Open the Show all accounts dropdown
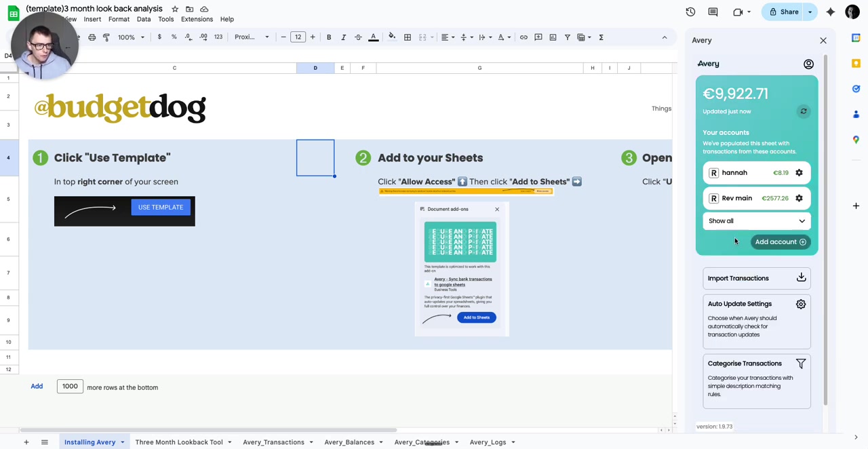868x449 pixels. pos(756,220)
